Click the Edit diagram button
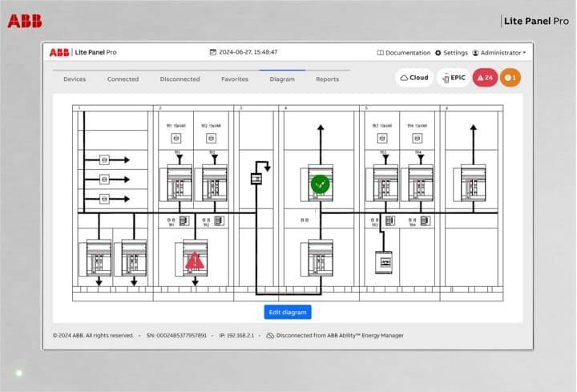Image resolution: width=577 pixels, height=392 pixels. [288, 312]
